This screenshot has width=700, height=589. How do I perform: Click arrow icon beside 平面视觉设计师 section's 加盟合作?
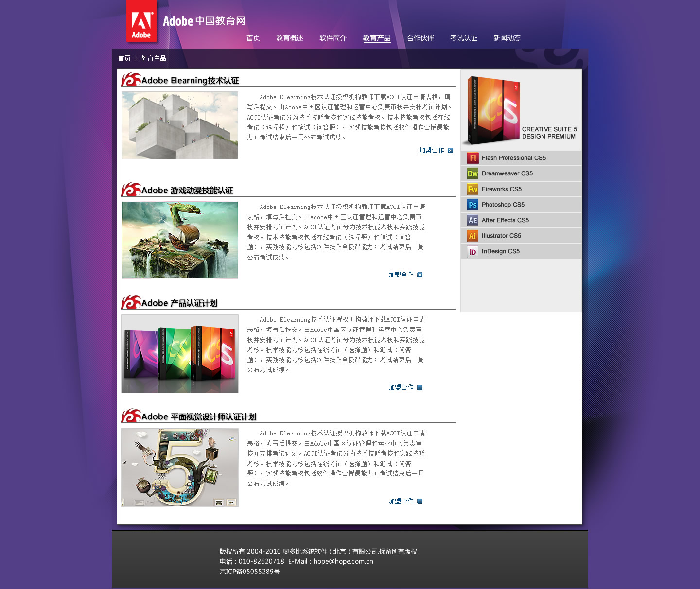coord(420,502)
